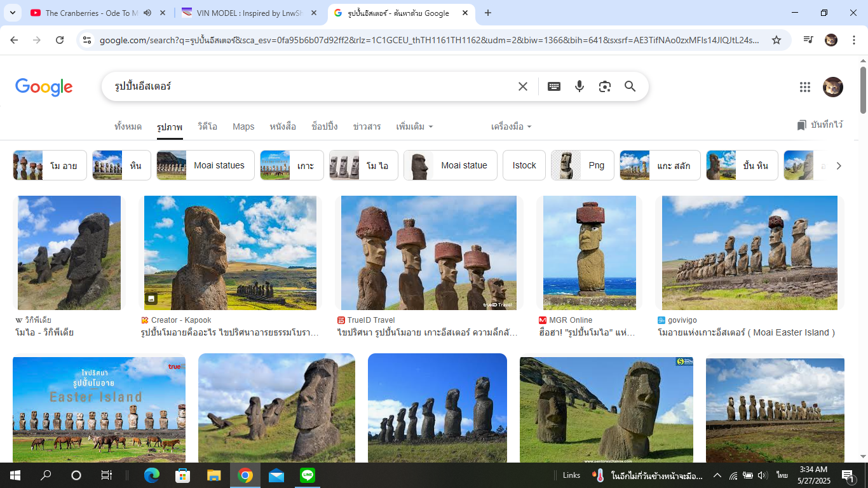
Task: Open the เครื่องมือ tools dropdown
Action: click(x=511, y=126)
